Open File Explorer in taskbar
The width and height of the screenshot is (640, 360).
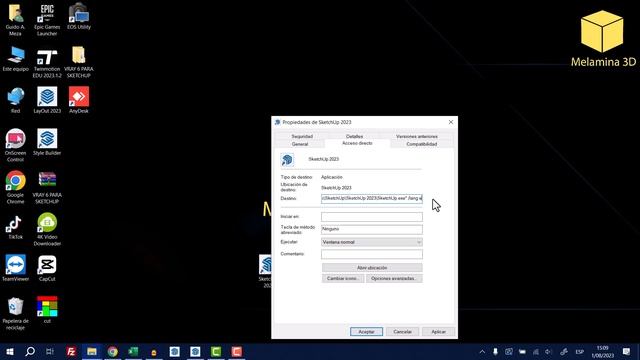tap(92, 351)
